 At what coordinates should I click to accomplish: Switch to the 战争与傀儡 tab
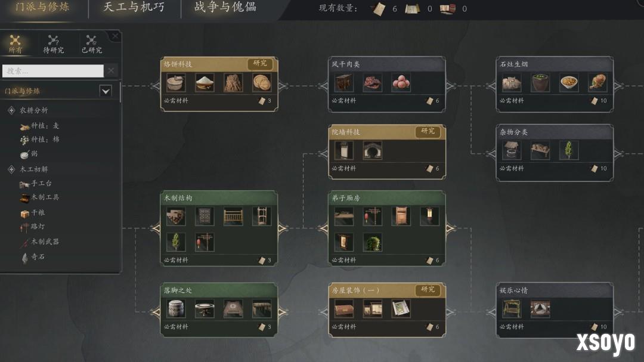225,7
